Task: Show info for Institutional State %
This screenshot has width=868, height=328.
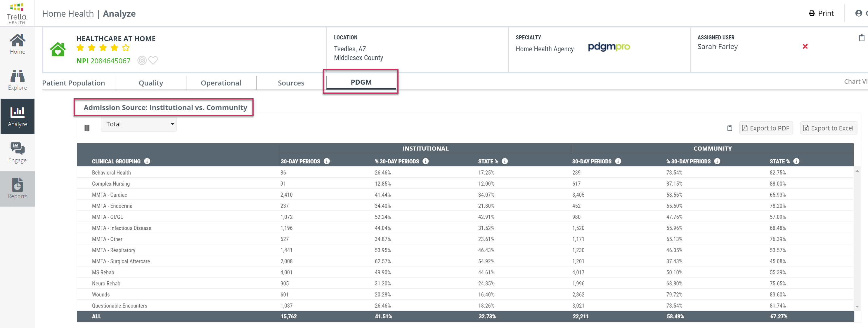Action: click(505, 161)
